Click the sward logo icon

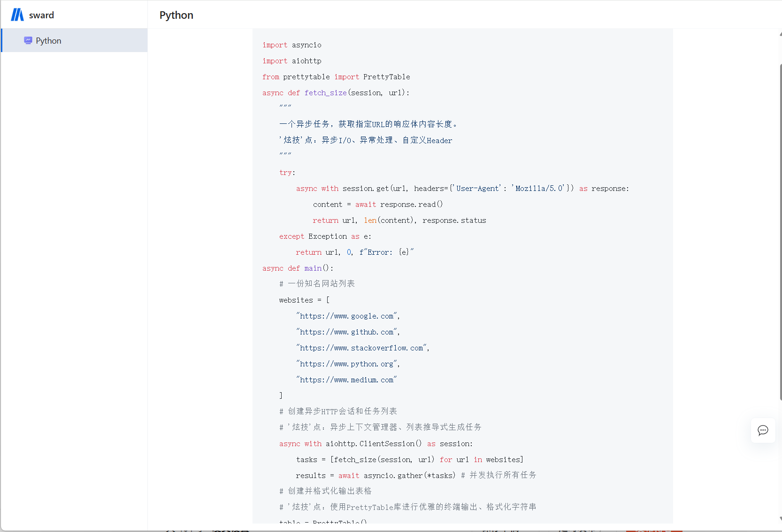tap(17, 15)
